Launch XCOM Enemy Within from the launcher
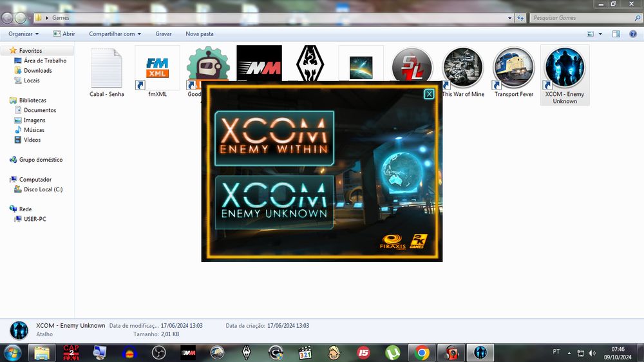Screen dimensions: 644x362 click(x=274, y=138)
